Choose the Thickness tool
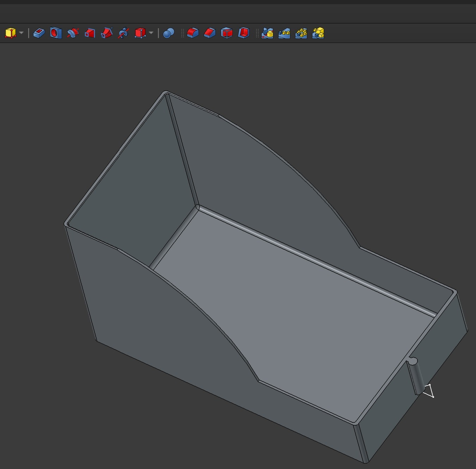The height and width of the screenshot is (469, 476). pyautogui.click(x=244, y=33)
